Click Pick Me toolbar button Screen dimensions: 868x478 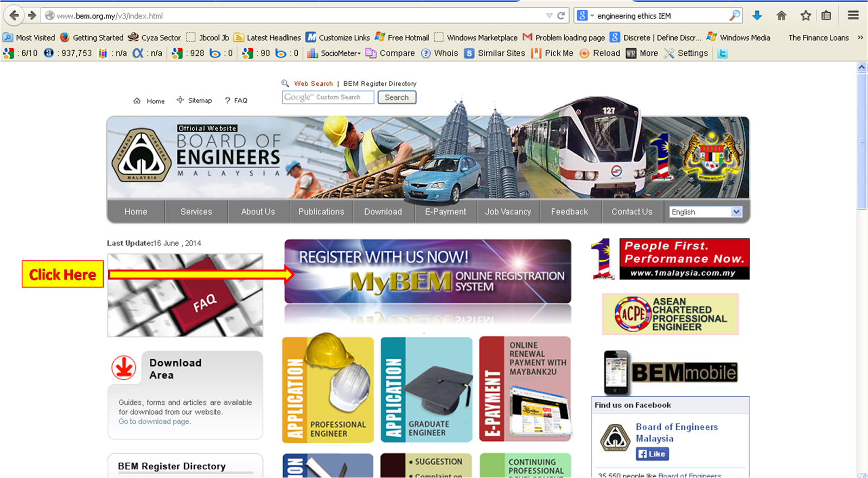[552, 53]
